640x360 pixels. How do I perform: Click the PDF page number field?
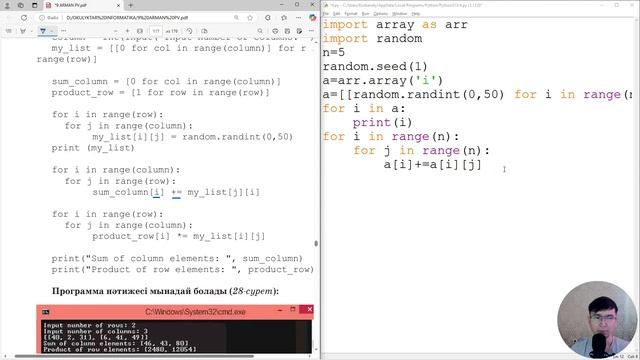pos(156,31)
